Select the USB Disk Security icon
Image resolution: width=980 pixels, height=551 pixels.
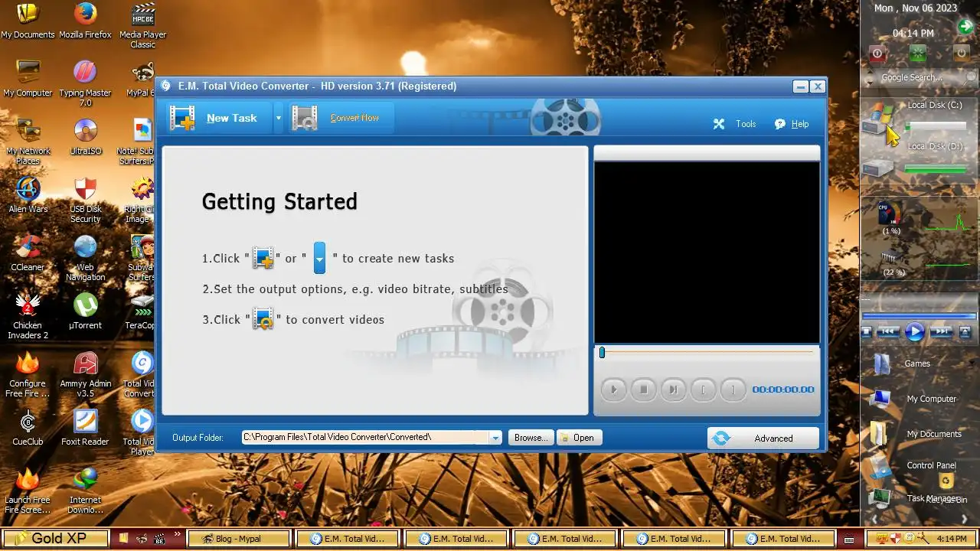[x=85, y=200]
